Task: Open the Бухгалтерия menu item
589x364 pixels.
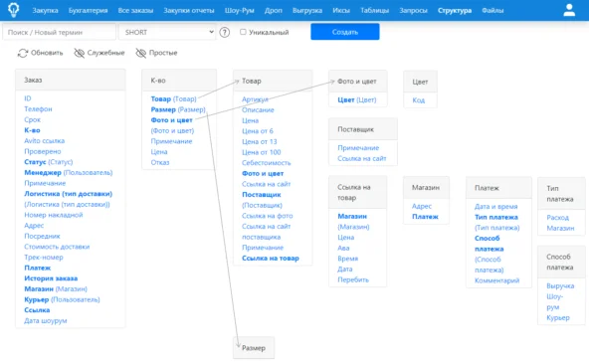Action: coord(88,11)
